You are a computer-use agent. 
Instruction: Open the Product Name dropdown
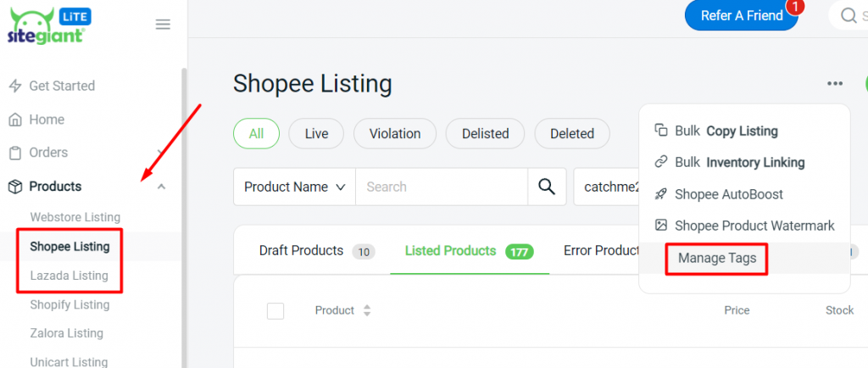point(294,187)
